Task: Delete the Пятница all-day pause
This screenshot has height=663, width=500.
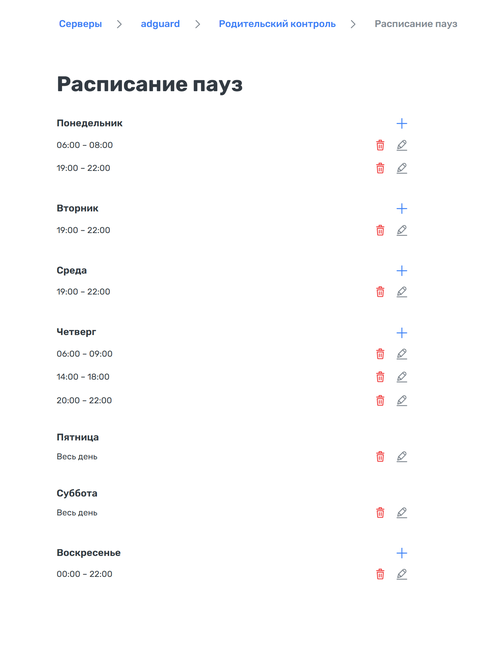Action: tap(380, 457)
